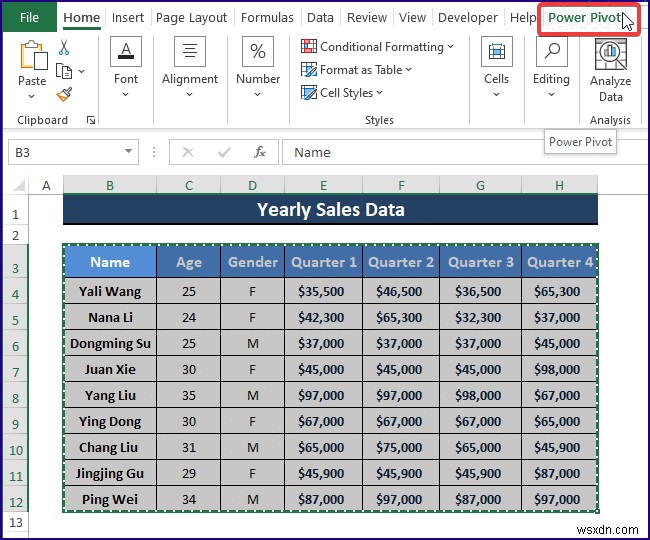650x540 pixels.
Task: Click the Insert Function fx icon
Action: pyautogui.click(x=260, y=152)
